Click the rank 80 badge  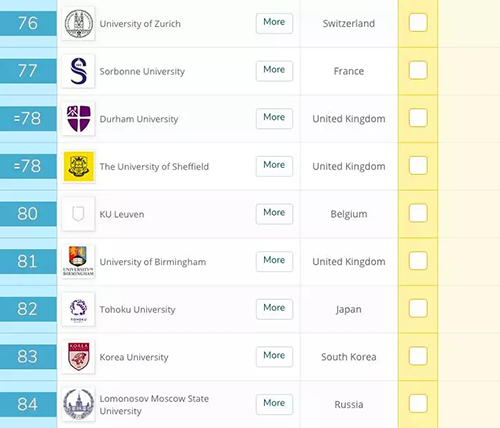pos(28,214)
